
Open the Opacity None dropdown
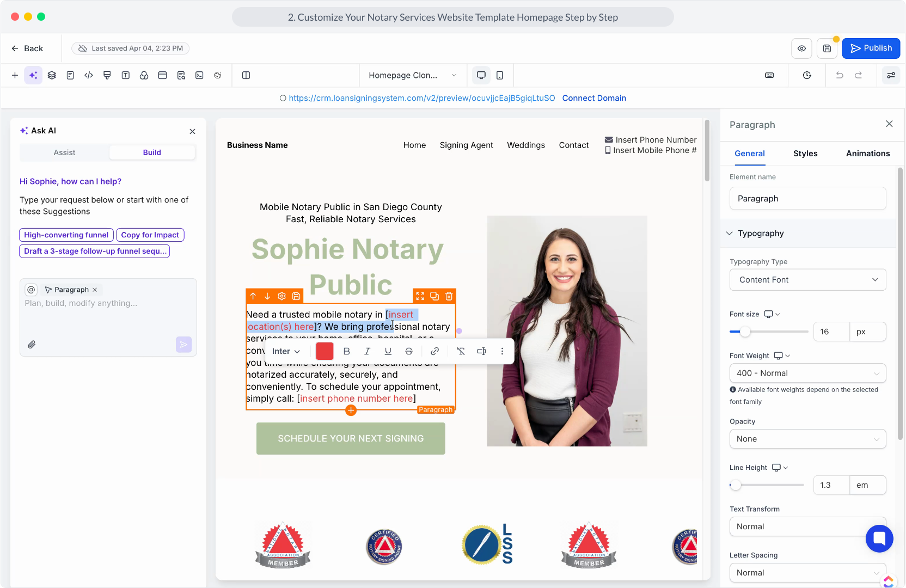[808, 439]
